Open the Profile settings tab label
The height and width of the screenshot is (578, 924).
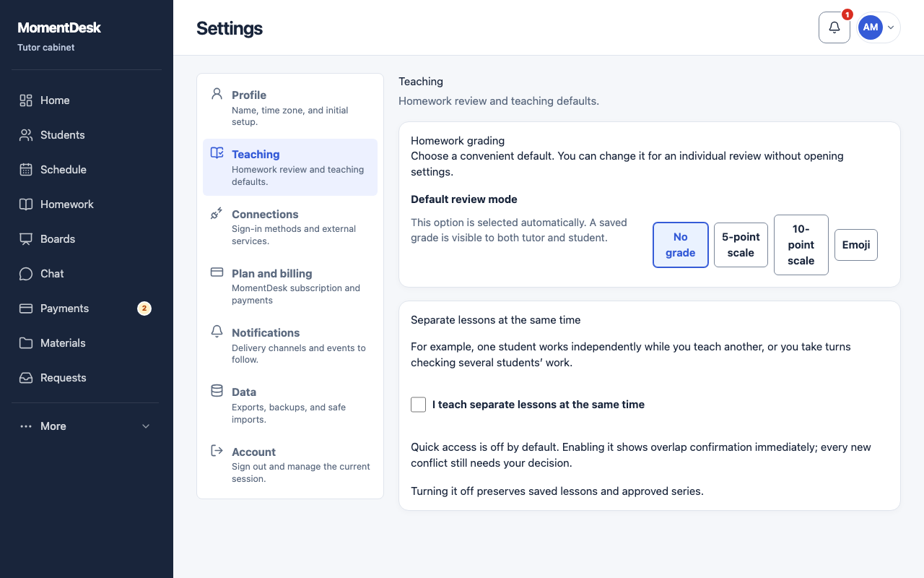point(249,95)
